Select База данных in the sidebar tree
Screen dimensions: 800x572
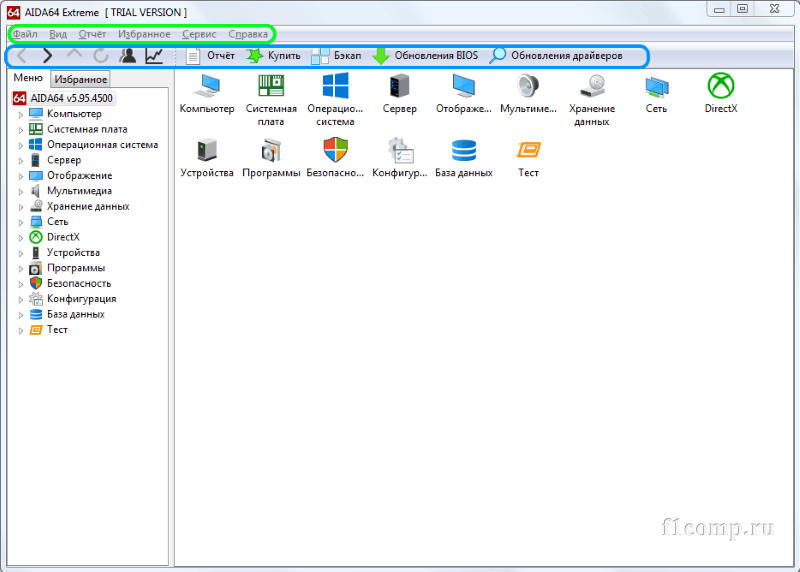click(76, 314)
